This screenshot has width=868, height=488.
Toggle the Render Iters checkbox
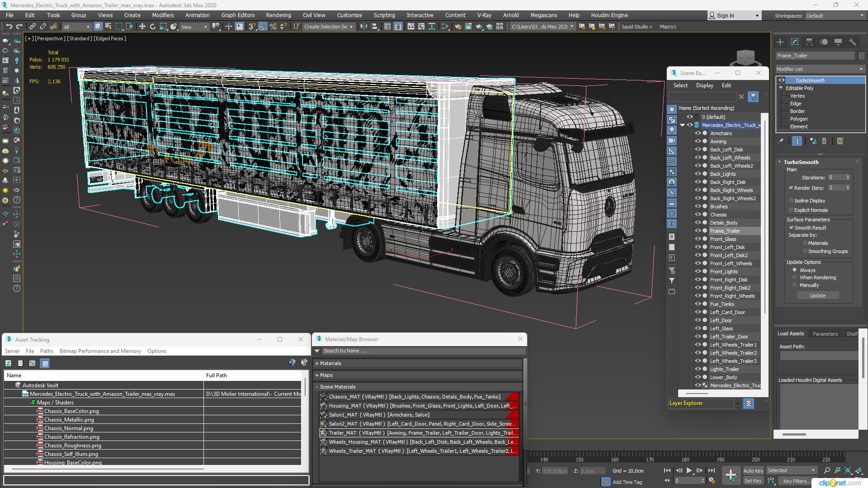point(791,188)
